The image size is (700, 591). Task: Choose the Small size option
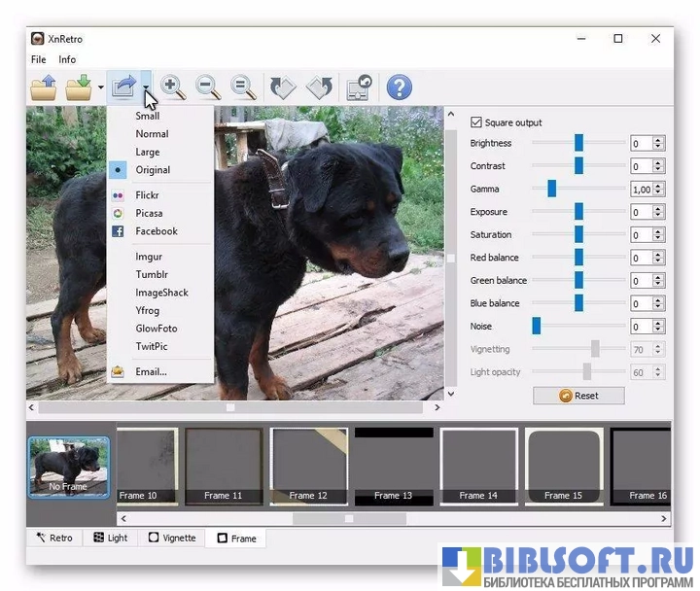[x=148, y=116]
